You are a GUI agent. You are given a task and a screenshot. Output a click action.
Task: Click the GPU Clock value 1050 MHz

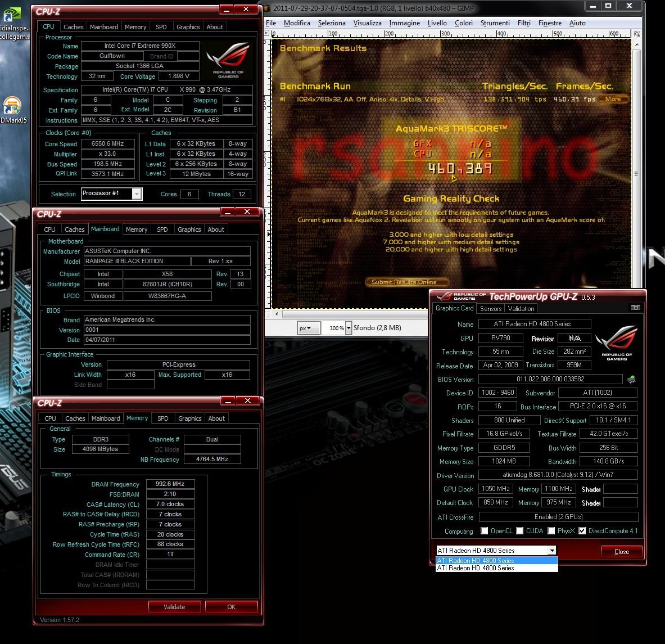pos(495,489)
